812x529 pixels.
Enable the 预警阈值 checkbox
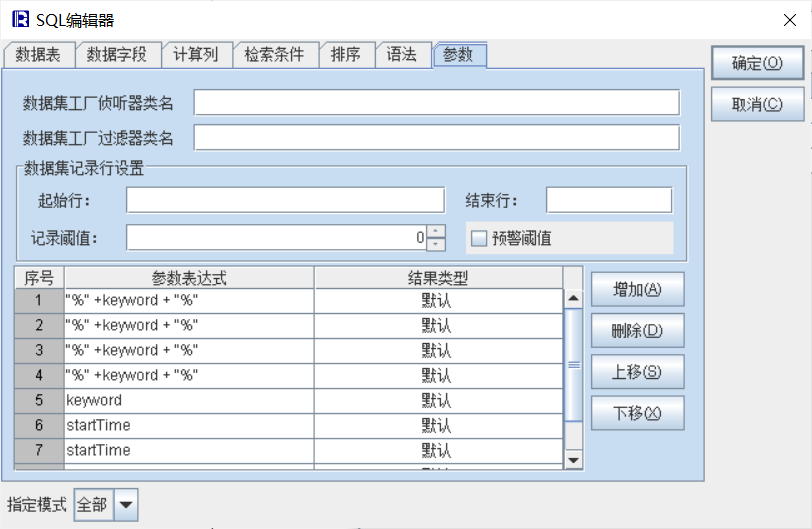coord(479,239)
